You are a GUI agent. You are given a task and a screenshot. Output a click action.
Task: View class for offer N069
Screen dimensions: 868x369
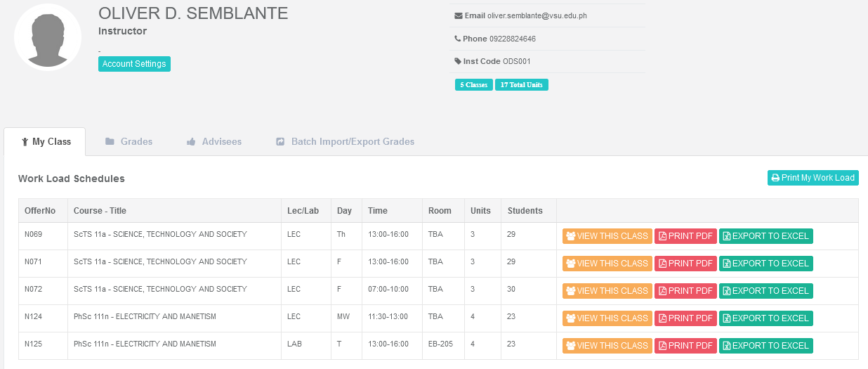[x=607, y=236]
